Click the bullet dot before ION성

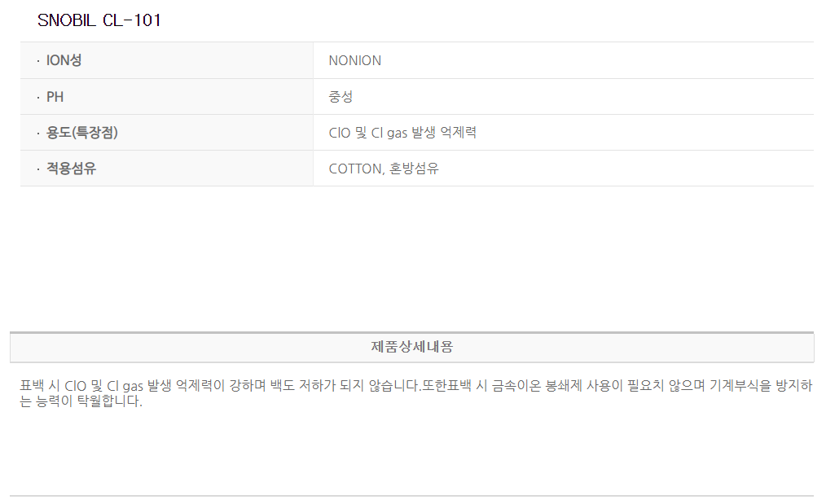[37, 61]
